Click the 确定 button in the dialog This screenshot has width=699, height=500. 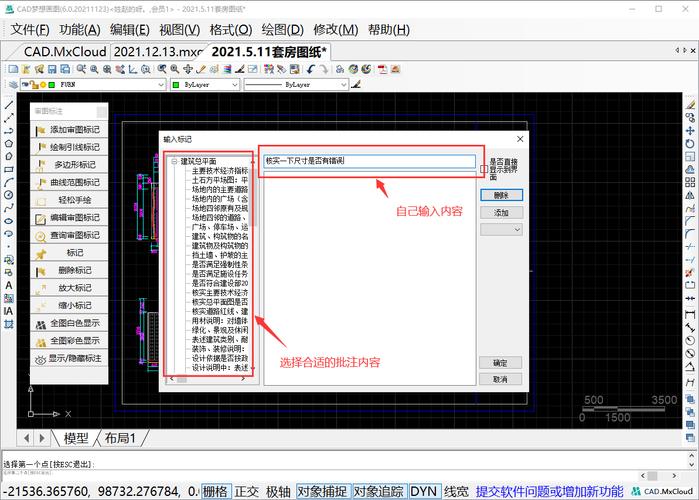[501, 363]
